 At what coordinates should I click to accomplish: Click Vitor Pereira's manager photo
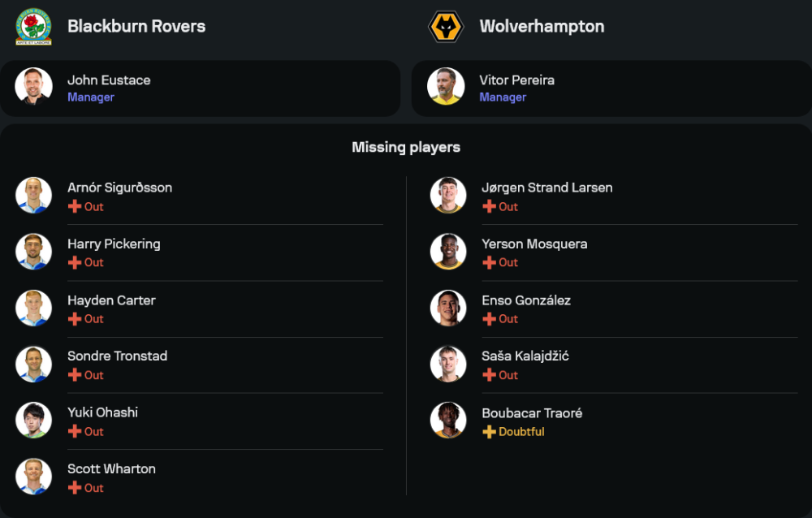tap(446, 86)
